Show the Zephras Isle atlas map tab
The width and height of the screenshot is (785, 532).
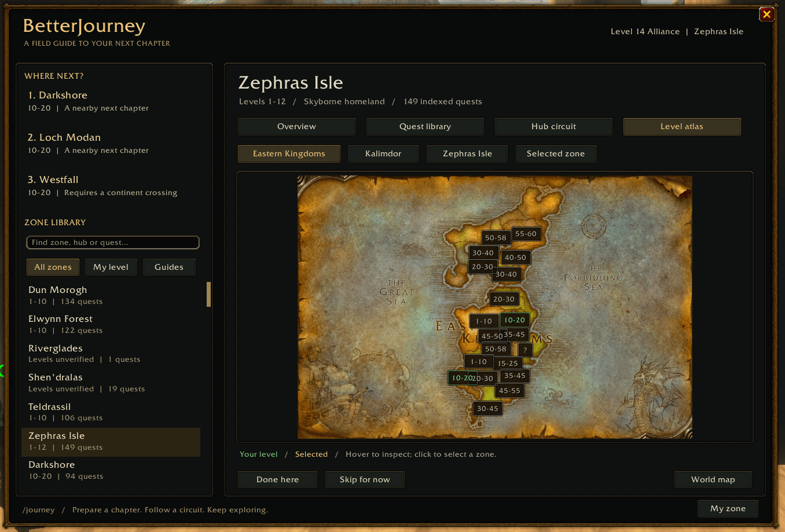(467, 154)
